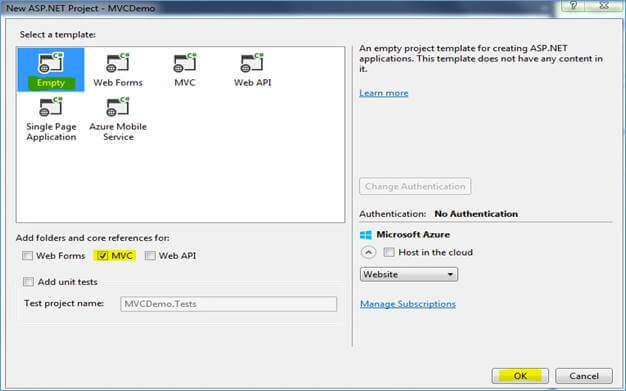626x391 pixels.
Task: Enable the Add unit tests checkbox
Action: pos(28,282)
